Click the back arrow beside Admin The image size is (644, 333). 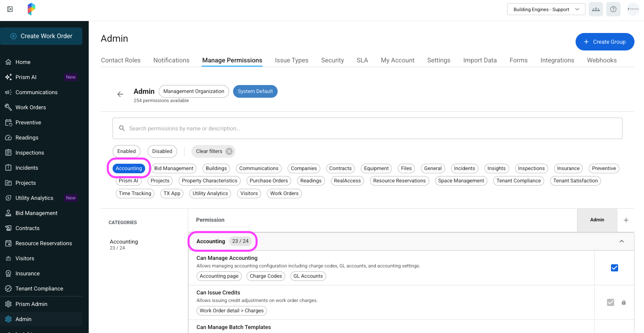pos(120,94)
